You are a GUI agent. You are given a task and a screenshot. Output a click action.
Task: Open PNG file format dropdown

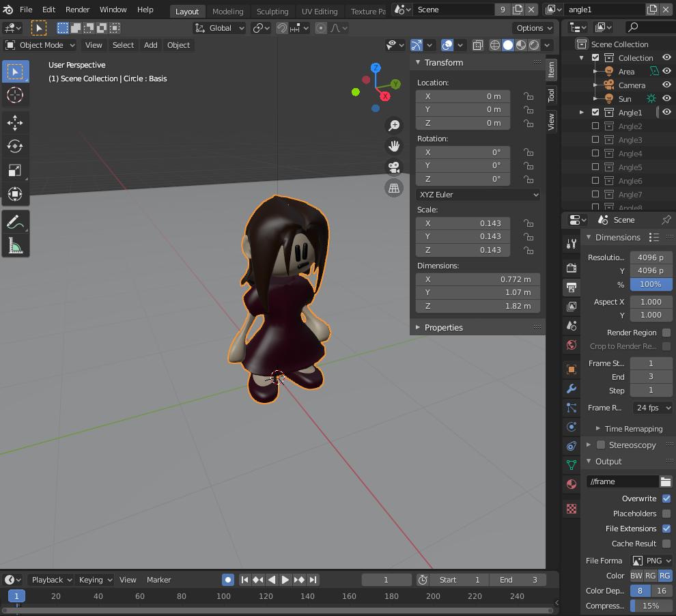click(651, 561)
